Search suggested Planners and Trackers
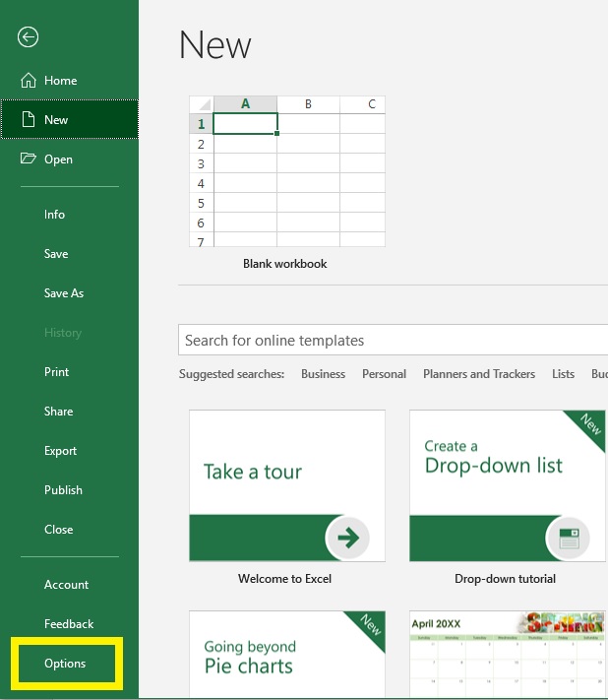 [x=479, y=374]
